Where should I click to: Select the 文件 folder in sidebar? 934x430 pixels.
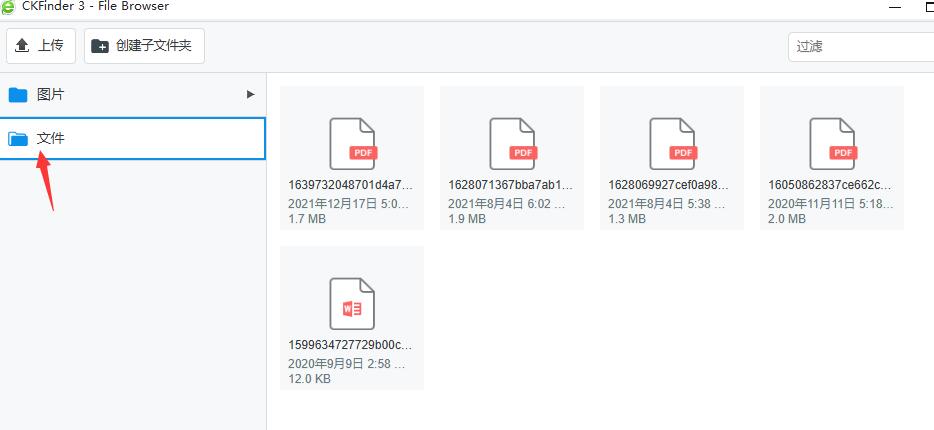pyautogui.click(x=133, y=138)
